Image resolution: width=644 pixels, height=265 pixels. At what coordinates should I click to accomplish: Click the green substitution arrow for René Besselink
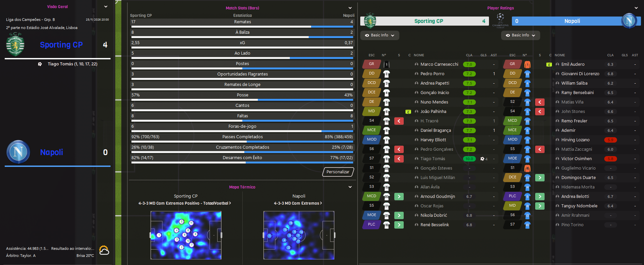pos(399,225)
